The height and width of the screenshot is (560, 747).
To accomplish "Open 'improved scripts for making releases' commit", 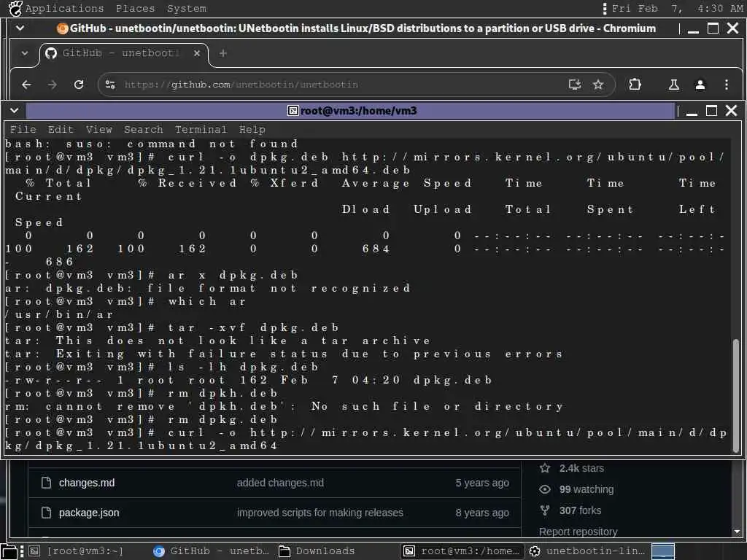I will (320, 513).
